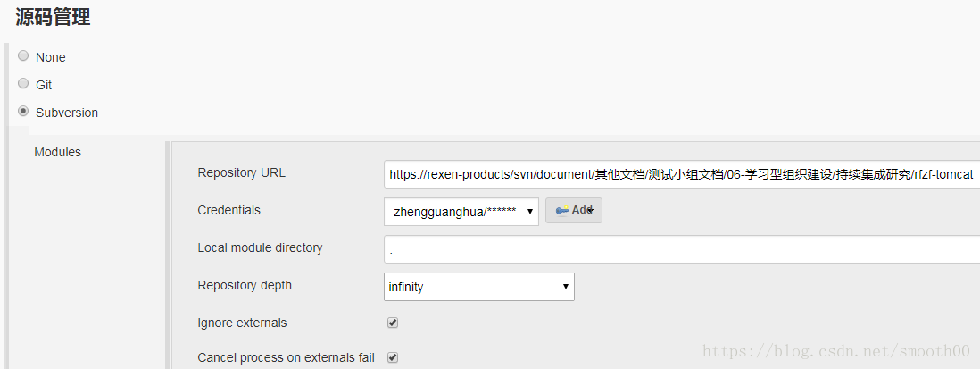Click the Repository depth label
Image resolution: width=980 pixels, height=369 pixels.
(x=245, y=285)
